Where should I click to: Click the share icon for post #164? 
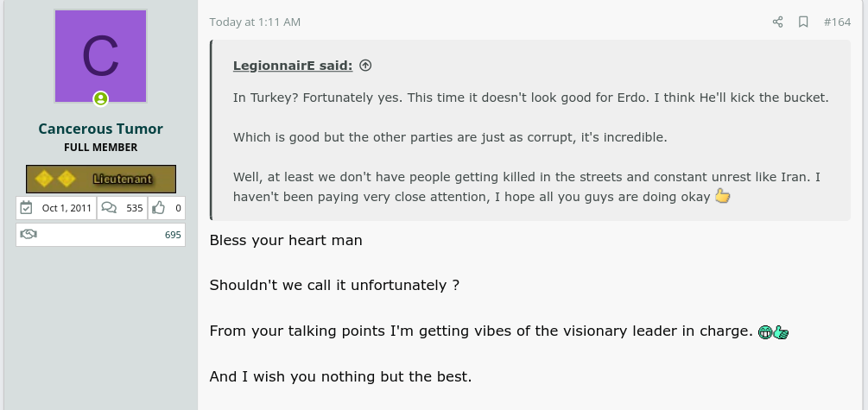[x=778, y=22]
